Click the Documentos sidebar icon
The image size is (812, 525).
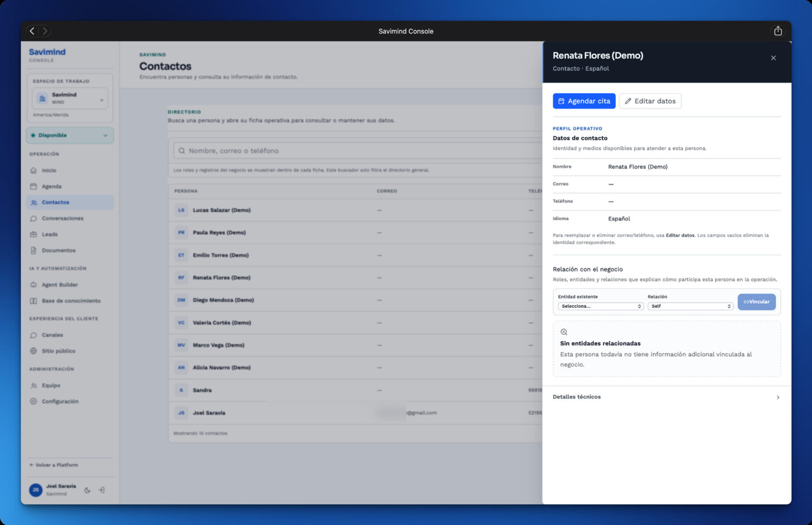point(33,251)
